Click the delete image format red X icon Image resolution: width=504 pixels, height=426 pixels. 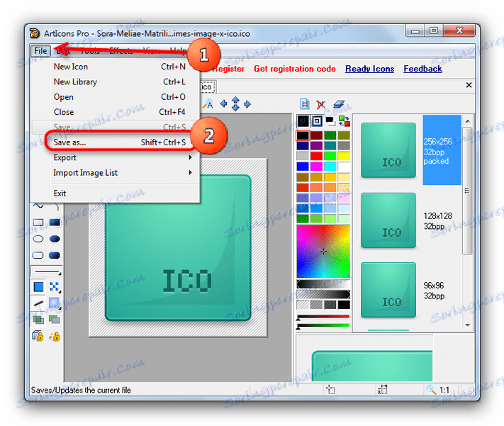(320, 104)
